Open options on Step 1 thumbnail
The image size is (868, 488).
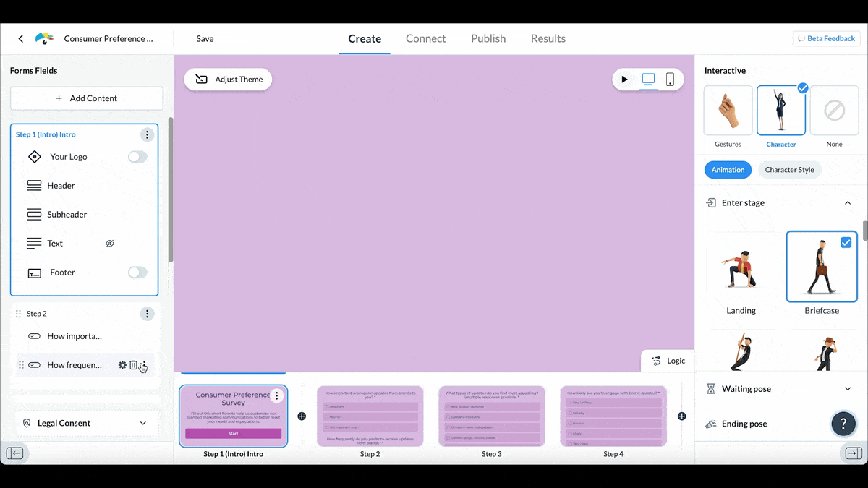pyautogui.click(x=276, y=396)
